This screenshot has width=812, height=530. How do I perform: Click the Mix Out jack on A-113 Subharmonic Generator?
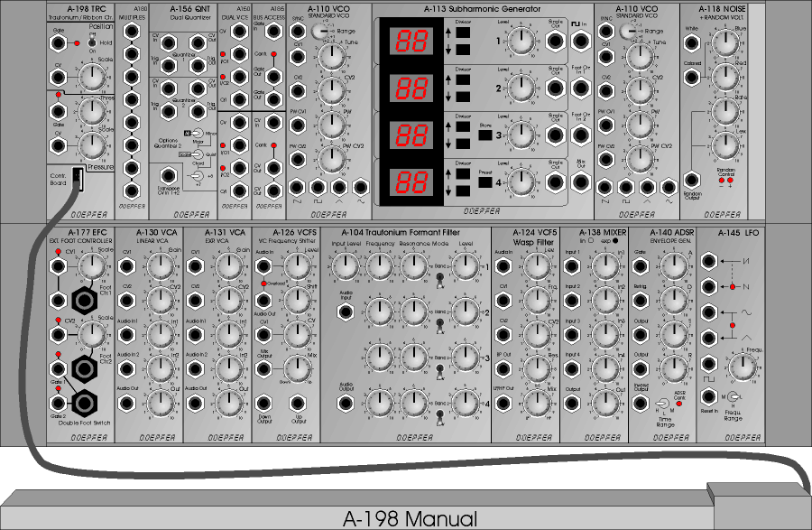580,181
